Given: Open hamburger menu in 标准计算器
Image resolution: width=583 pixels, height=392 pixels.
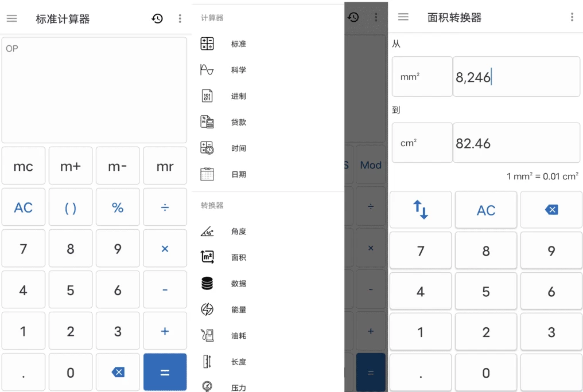Looking at the screenshot, I should tap(11, 18).
